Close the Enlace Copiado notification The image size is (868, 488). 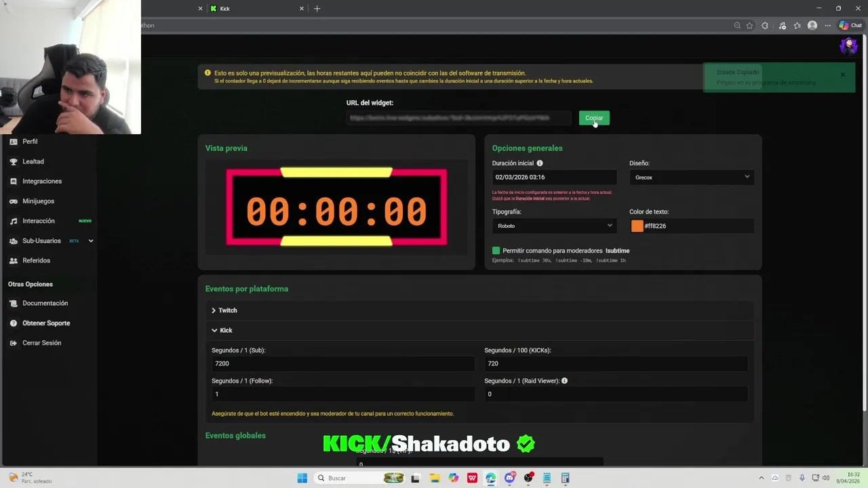point(843,75)
